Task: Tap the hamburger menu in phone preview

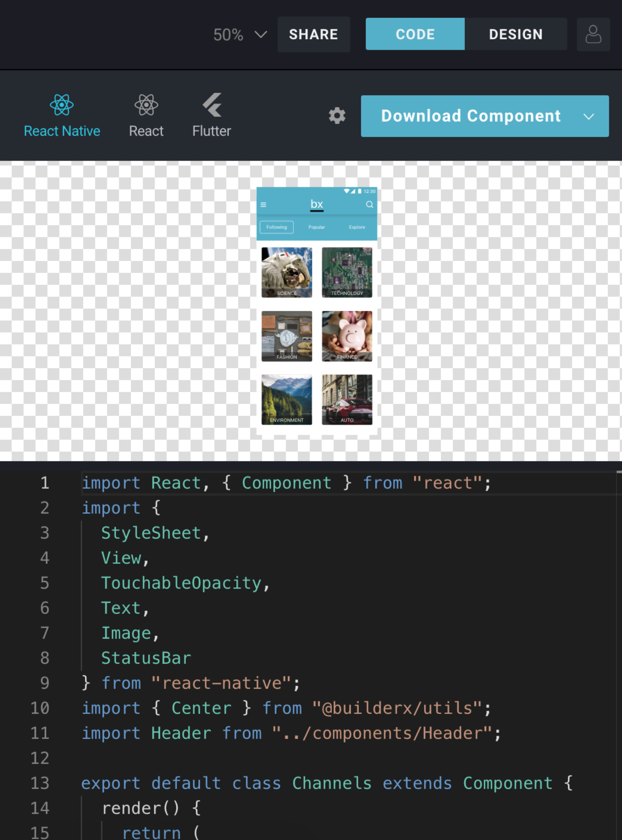Action: pos(263,205)
